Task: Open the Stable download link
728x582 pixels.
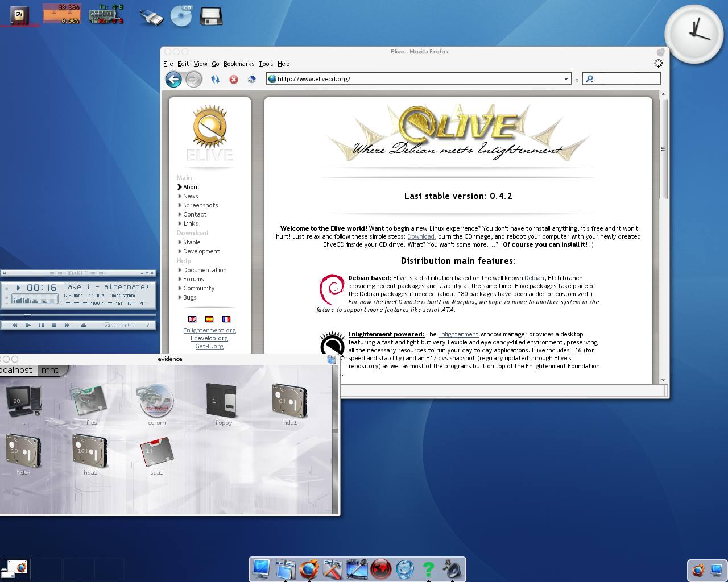Action: (192, 242)
